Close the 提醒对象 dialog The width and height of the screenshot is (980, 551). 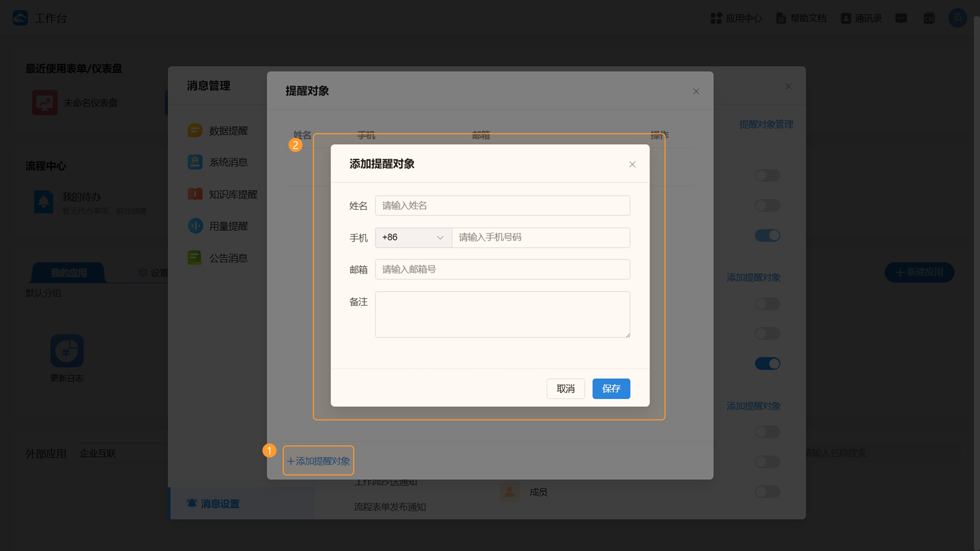696,91
